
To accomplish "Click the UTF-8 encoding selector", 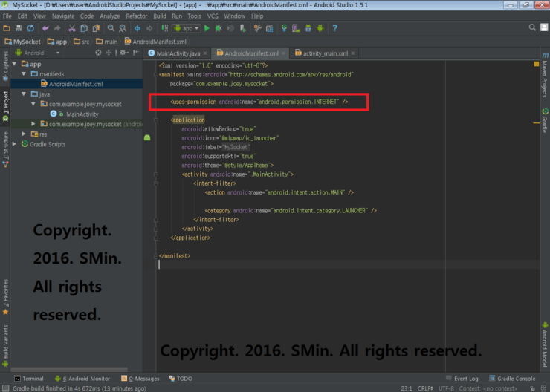I will [447, 388].
